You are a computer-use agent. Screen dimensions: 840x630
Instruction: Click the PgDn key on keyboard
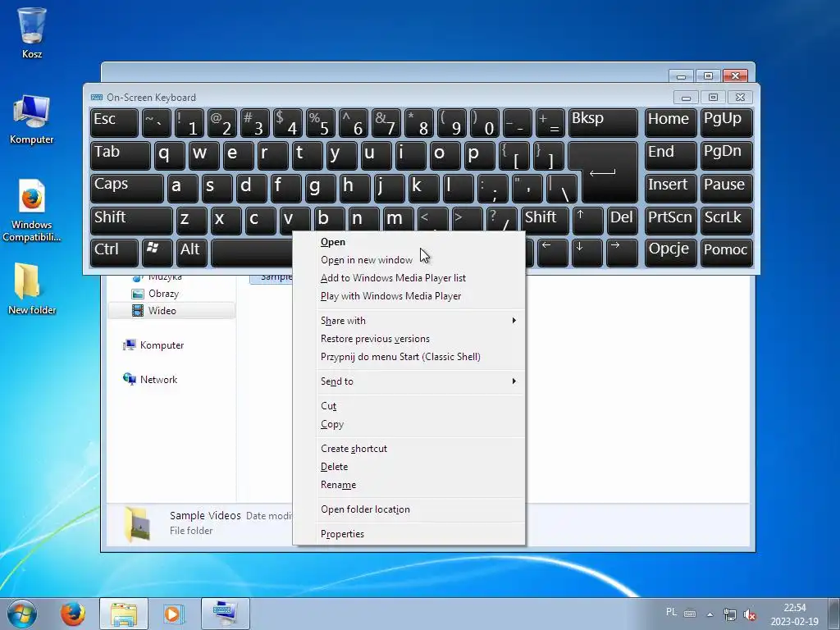[727, 155]
